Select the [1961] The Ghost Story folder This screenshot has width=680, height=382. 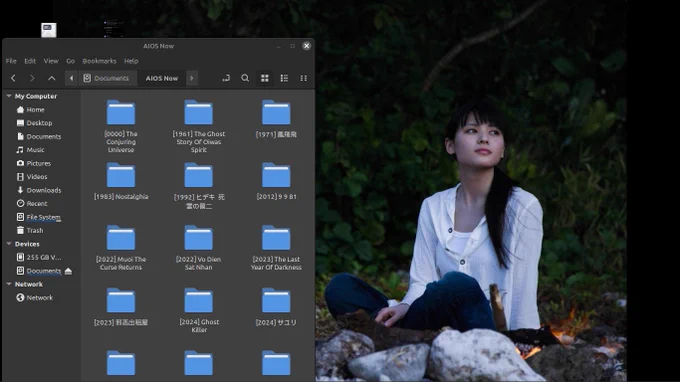point(199,126)
